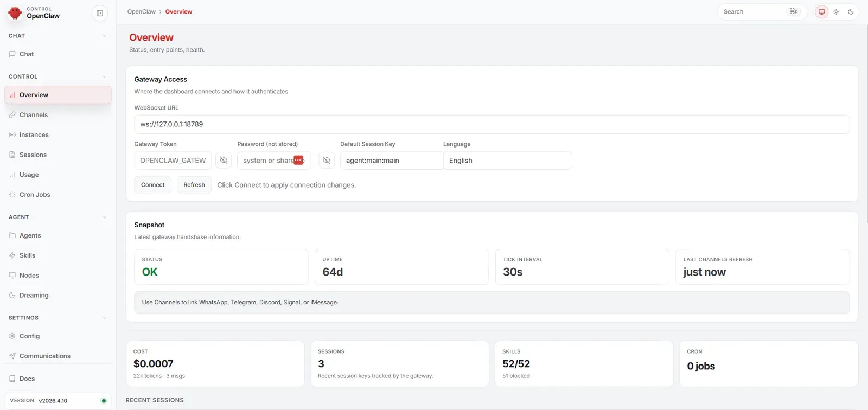Go to Channels in sidebar

pyautogui.click(x=58, y=115)
